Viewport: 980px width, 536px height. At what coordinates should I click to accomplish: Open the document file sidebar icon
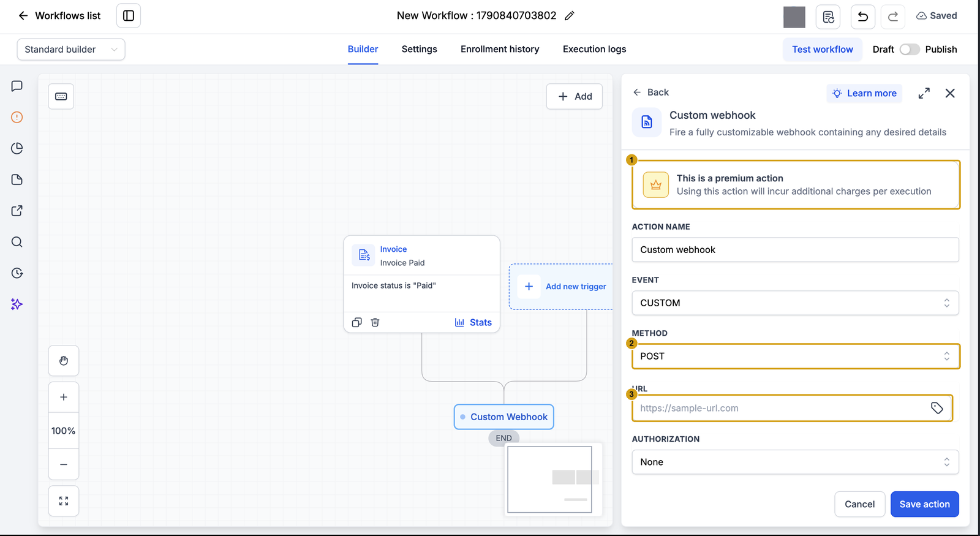pyautogui.click(x=17, y=179)
